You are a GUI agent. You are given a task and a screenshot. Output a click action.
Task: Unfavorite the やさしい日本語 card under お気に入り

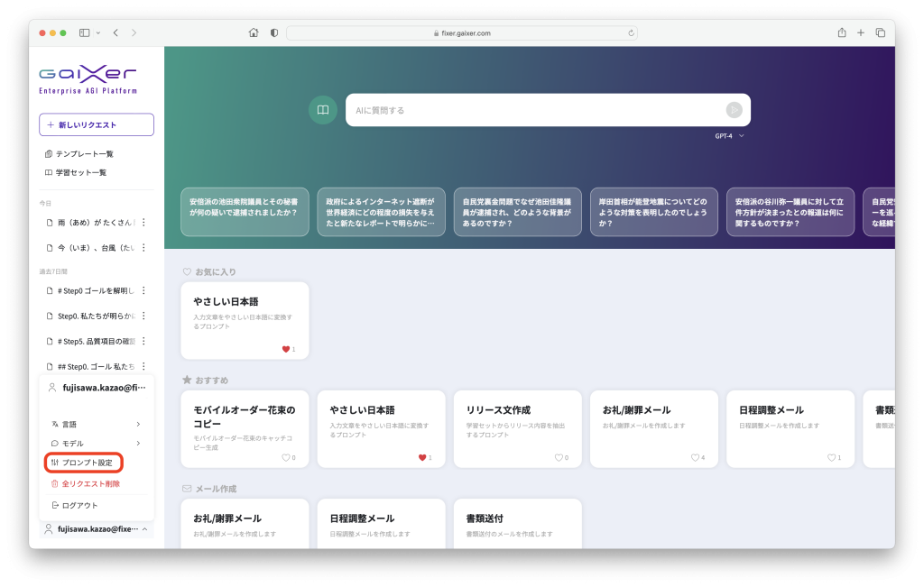pyautogui.click(x=286, y=349)
